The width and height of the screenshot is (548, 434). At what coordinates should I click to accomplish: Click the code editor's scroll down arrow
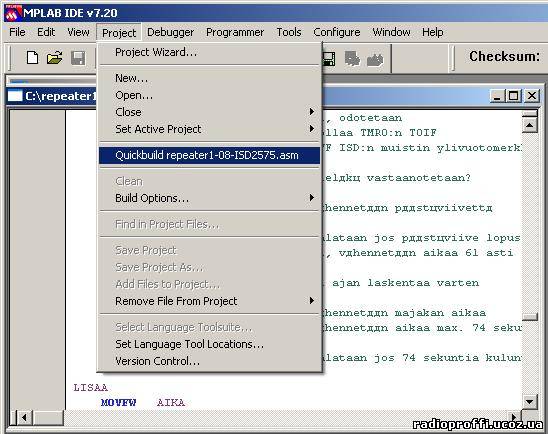click(529, 402)
